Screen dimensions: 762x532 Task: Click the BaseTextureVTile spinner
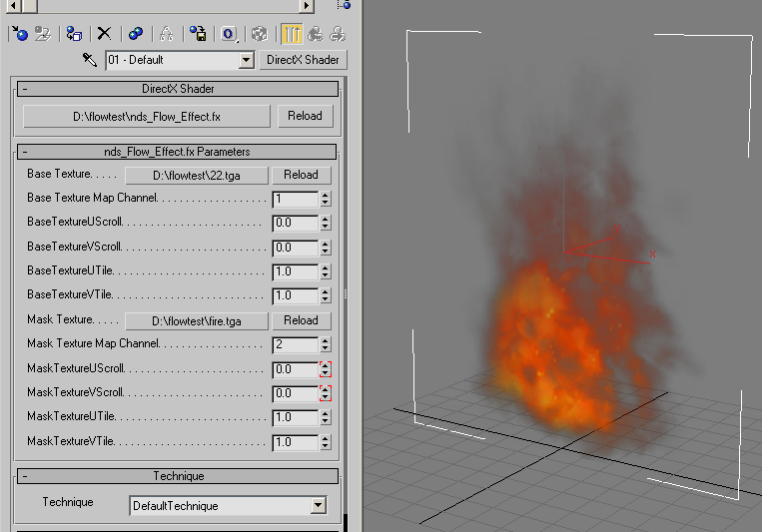click(x=326, y=295)
